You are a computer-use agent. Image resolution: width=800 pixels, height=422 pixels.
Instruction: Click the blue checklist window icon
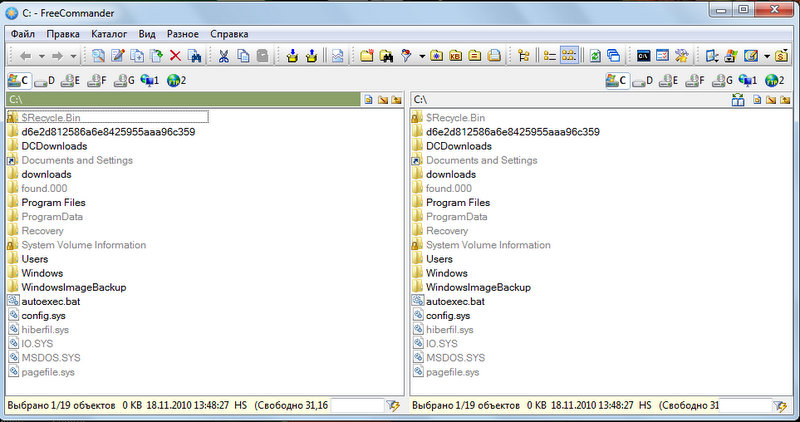point(662,56)
